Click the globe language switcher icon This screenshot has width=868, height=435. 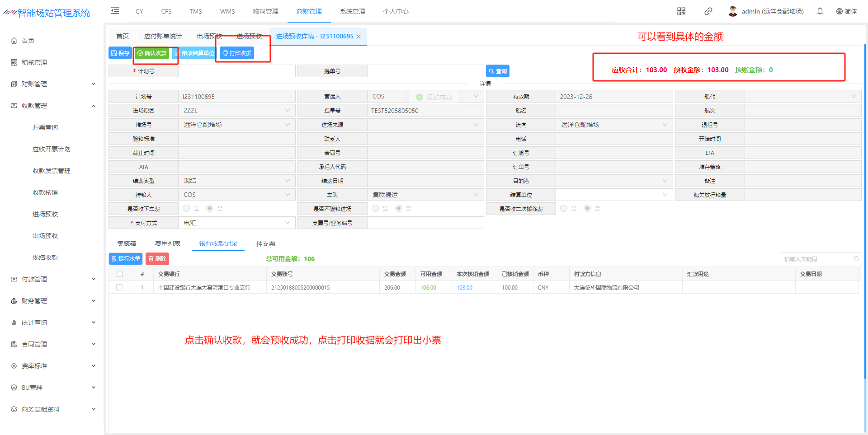tap(839, 11)
